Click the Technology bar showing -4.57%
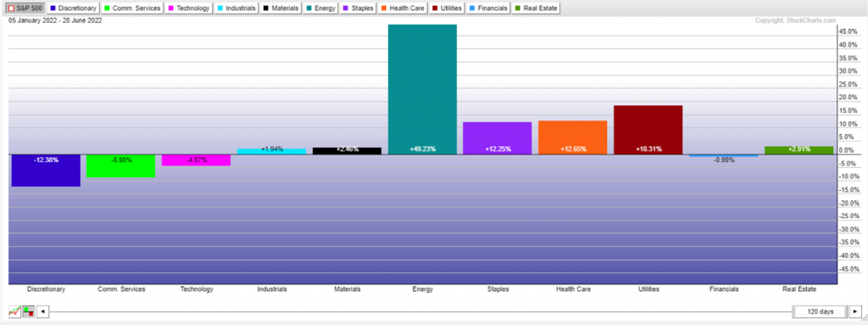868x325 pixels. [197, 160]
